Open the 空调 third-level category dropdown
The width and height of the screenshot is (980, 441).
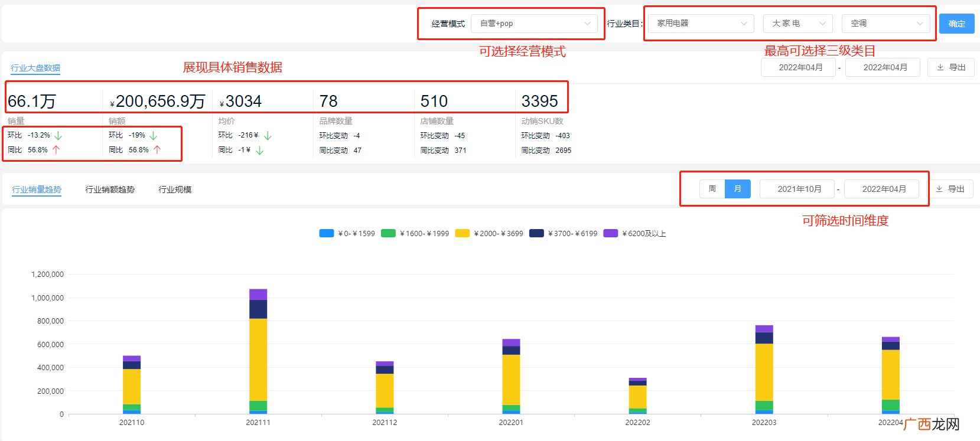(x=886, y=24)
